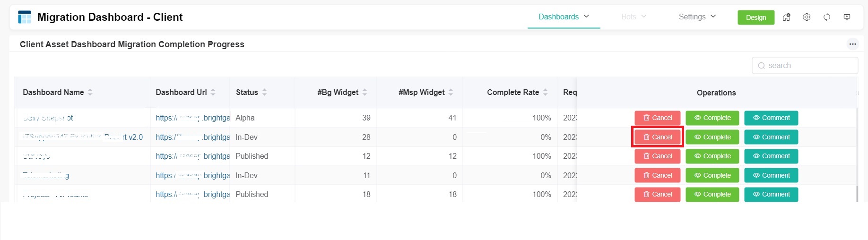Sort by Complete Rate column arrows
Viewport: 868px width, 240px height.
point(545,92)
